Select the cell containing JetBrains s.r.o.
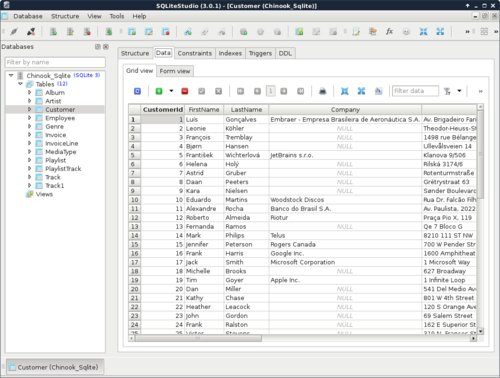The width and height of the screenshot is (500, 378). click(345, 155)
